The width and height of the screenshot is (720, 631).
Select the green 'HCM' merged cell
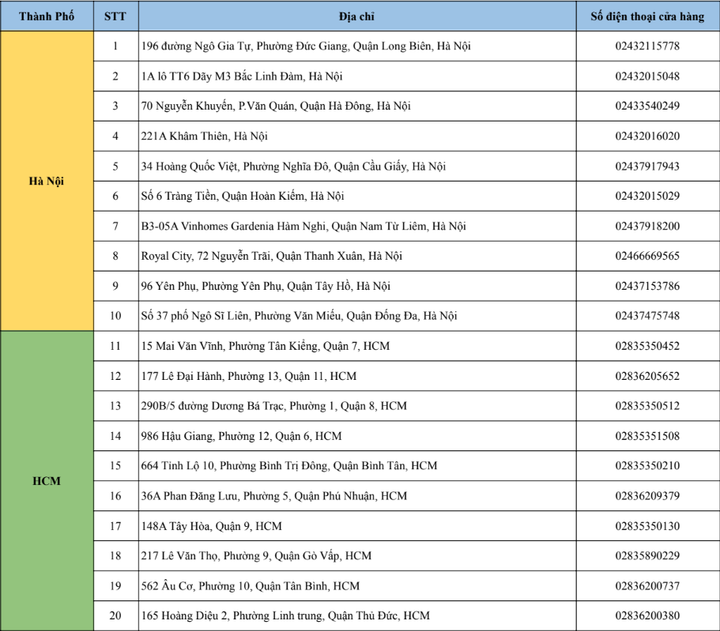[x=46, y=481]
